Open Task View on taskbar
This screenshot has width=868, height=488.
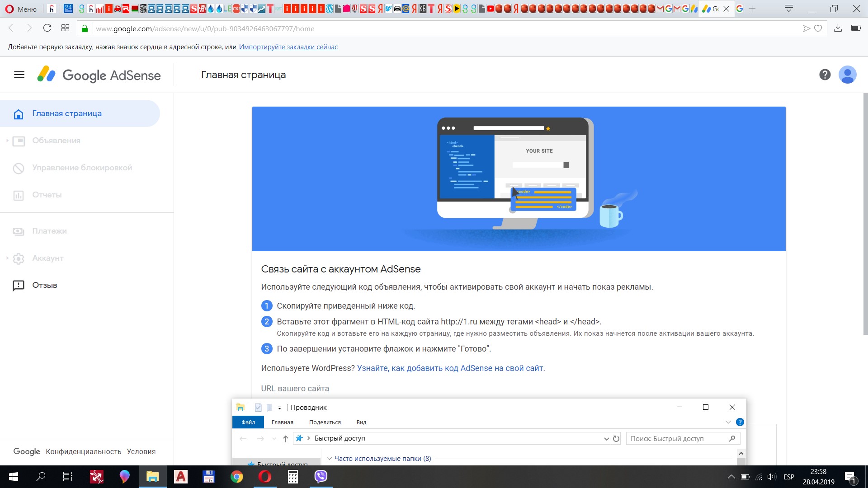tap(68, 477)
